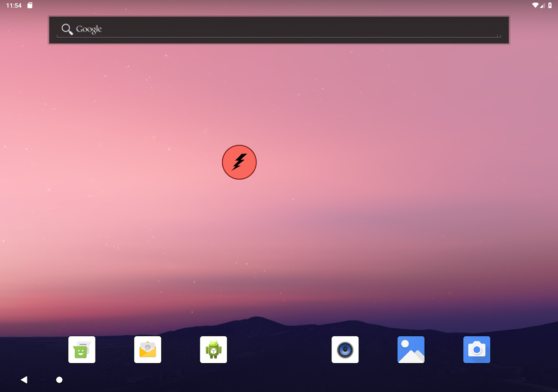The image size is (558, 392).
Task: Tap the Google search bar
Action: pos(279,30)
